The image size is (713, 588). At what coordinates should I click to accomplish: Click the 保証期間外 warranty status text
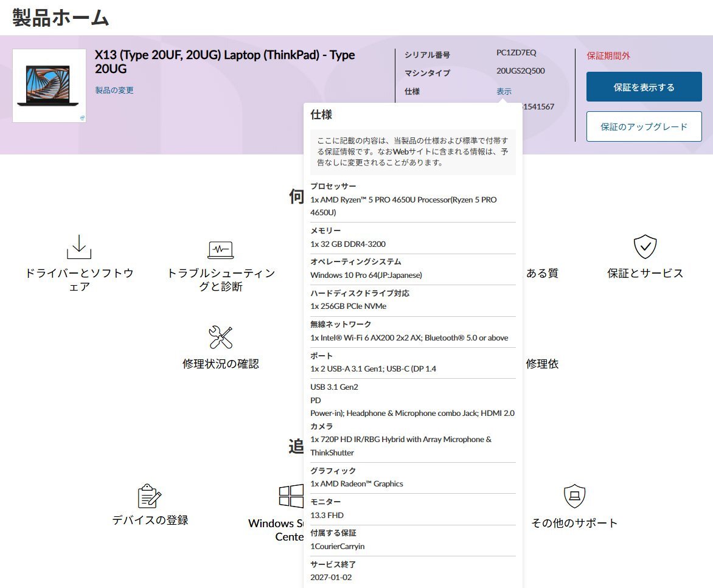point(608,56)
